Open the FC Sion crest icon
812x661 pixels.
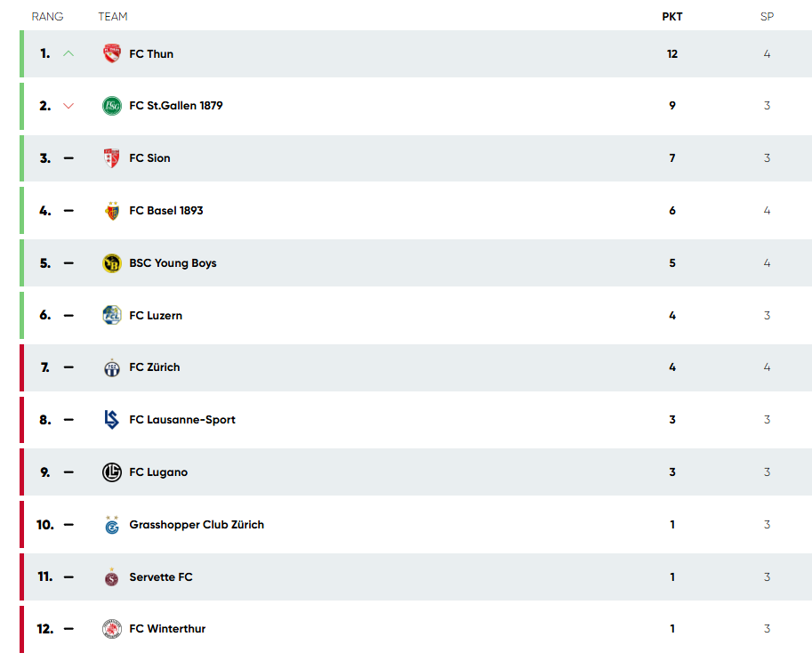click(112, 158)
